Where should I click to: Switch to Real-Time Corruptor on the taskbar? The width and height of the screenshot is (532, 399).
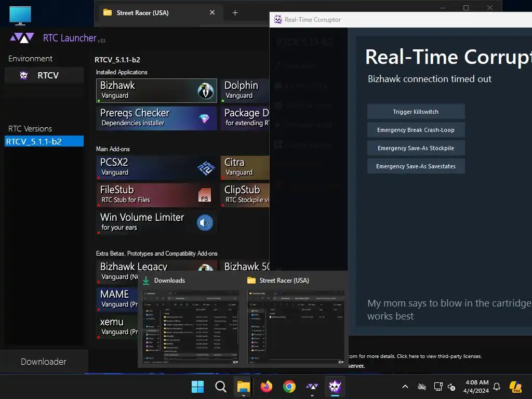pyautogui.click(x=335, y=387)
